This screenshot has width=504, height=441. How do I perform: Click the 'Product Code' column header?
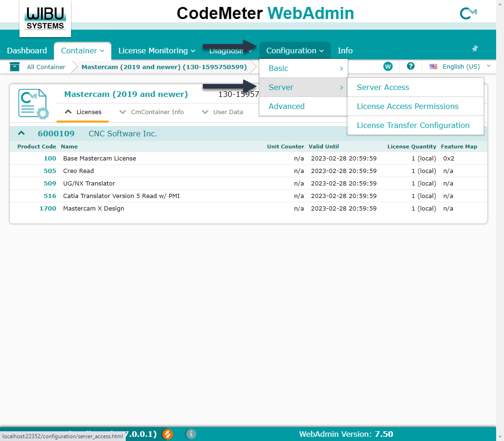tap(37, 147)
